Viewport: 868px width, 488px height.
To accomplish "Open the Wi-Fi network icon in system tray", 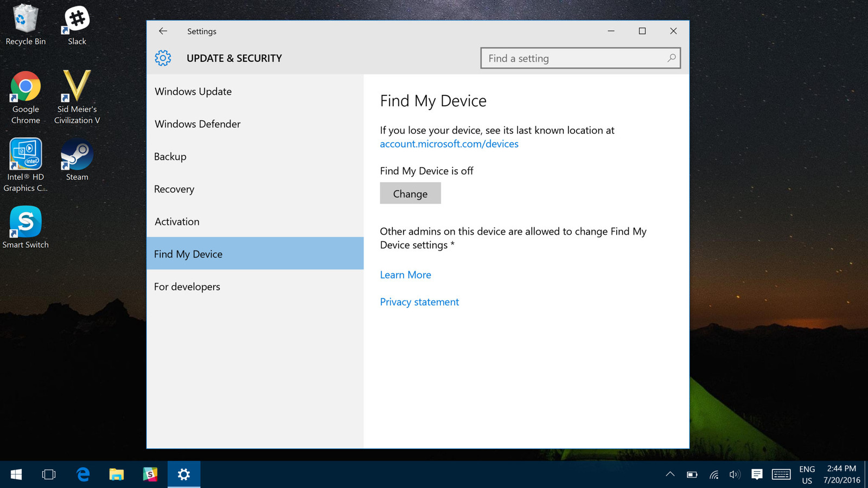I will 713,474.
